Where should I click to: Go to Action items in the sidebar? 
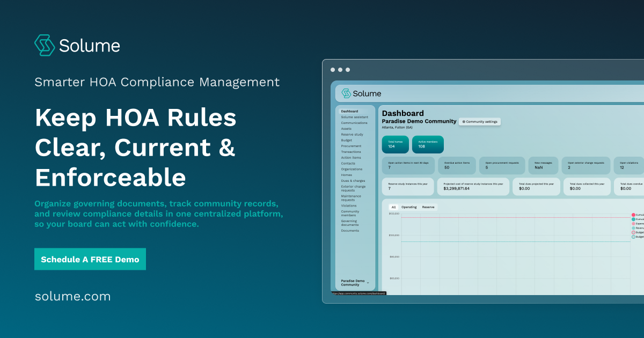coord(351,158)
